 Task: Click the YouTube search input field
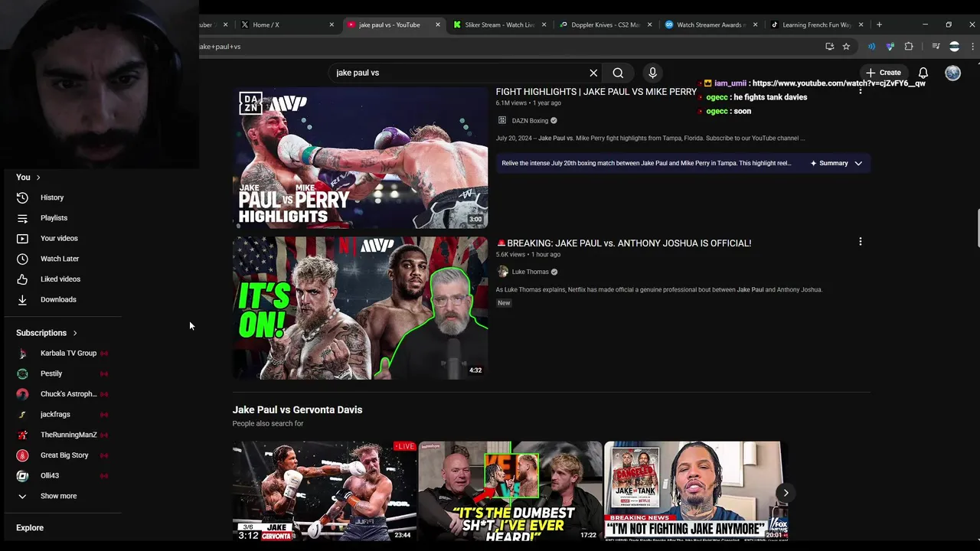459,73
